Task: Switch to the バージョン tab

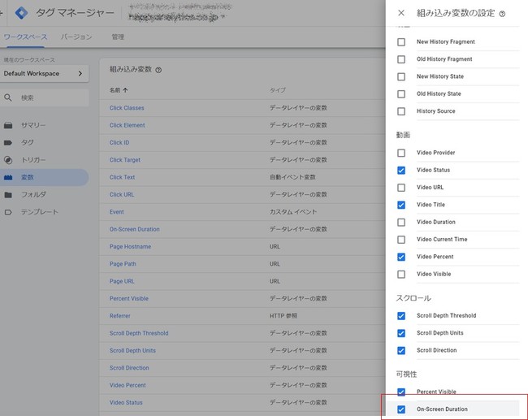Action: coord(76,37)
